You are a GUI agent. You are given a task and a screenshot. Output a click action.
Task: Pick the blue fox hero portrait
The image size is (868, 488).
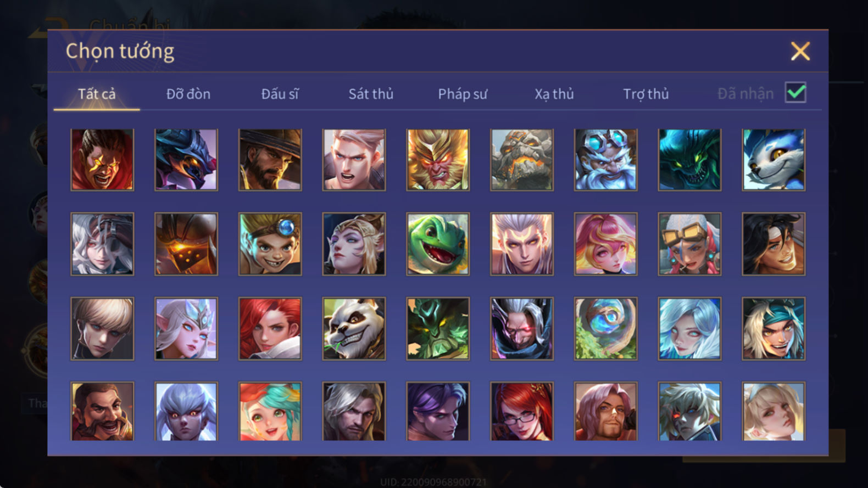pos(774,160)
